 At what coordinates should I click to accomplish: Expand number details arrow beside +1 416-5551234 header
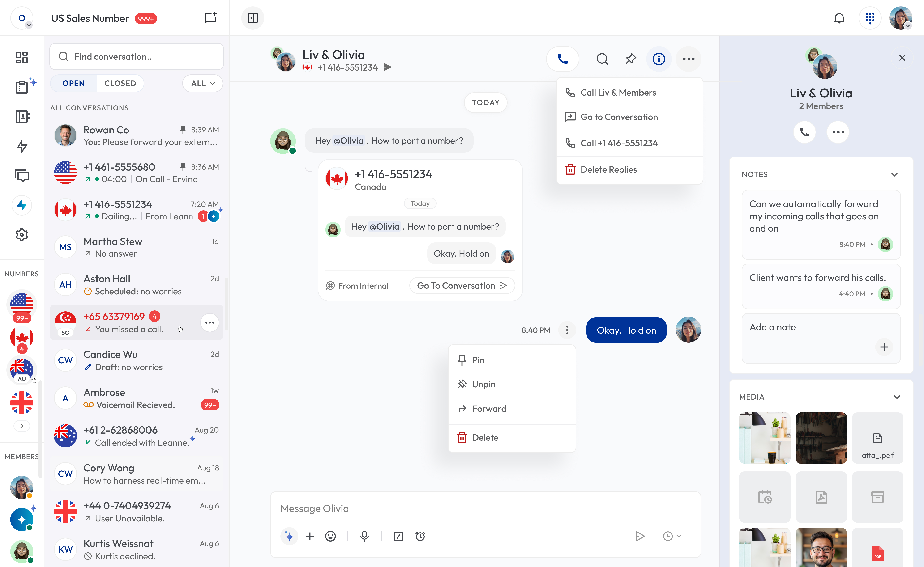coord(388,67)
